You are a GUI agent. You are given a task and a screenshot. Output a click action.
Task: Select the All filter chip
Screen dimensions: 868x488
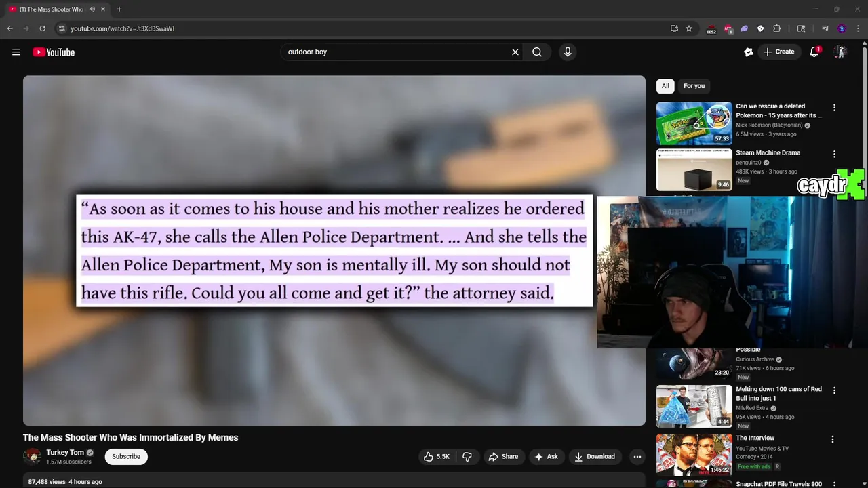tap(665, 86)
